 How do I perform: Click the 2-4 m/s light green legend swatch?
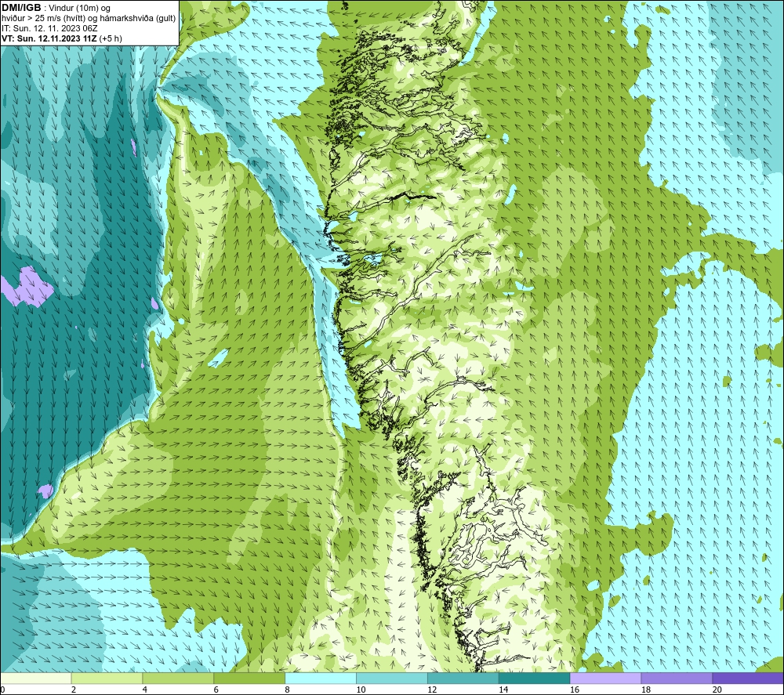(107, 678)
